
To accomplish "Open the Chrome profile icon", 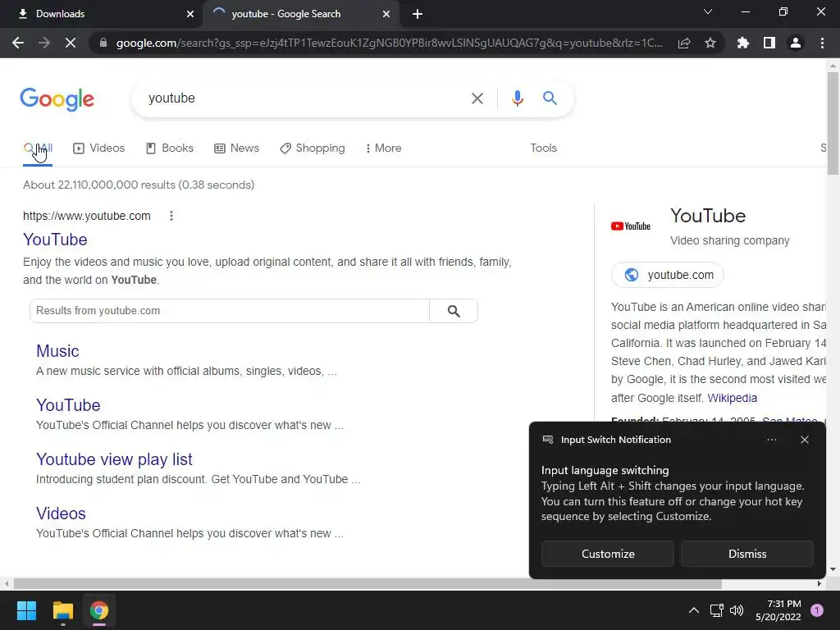I will [x=796, y=43].
